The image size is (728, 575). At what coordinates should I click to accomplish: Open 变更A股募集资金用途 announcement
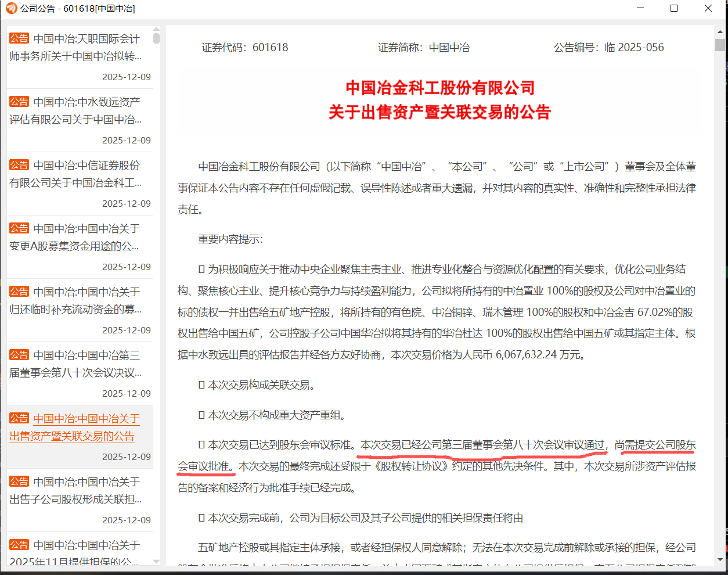(x=80, y=247)
